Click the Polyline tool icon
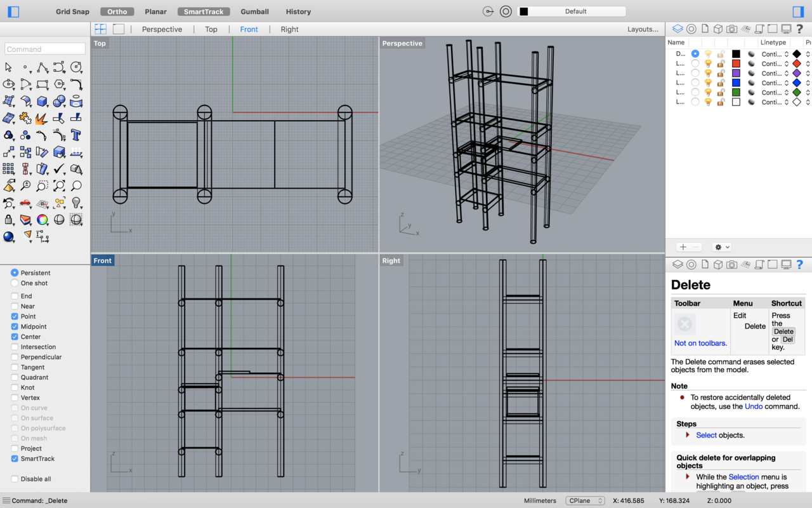This screenshot has height=508, width=812. click(43, 67)
